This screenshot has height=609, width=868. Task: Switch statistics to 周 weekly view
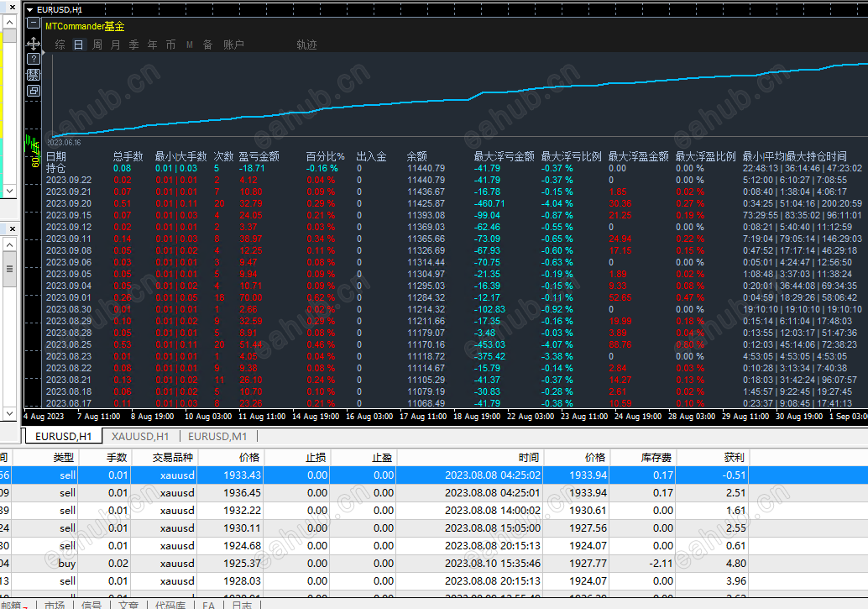tap(97, 45)
